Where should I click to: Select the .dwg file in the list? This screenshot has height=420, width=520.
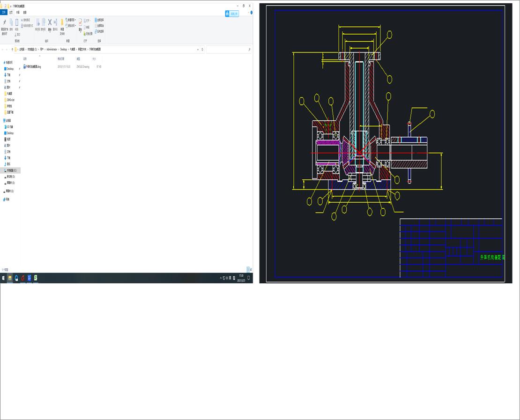coord(34,67)
